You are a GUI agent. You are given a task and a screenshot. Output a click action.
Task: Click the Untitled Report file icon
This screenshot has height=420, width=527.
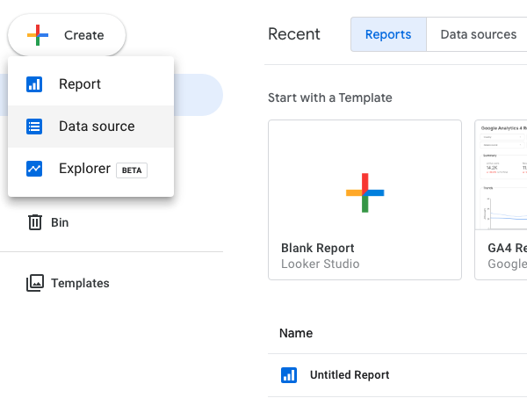coord(289,375)
